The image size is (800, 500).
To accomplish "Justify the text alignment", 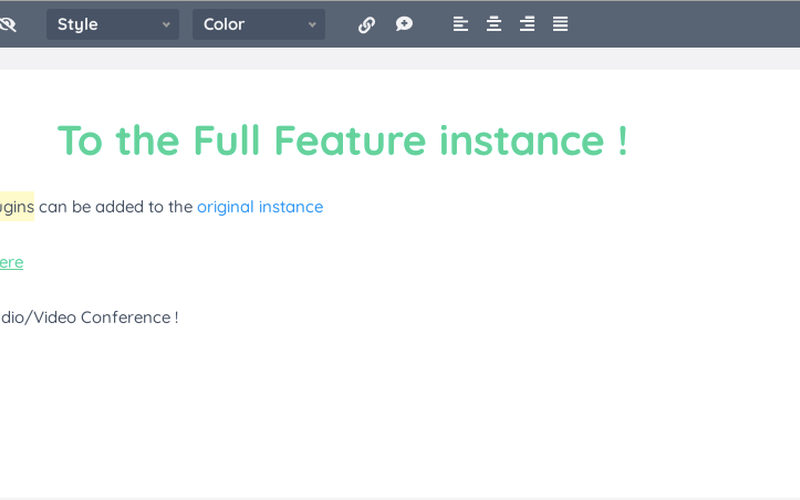I will point(560,24).
